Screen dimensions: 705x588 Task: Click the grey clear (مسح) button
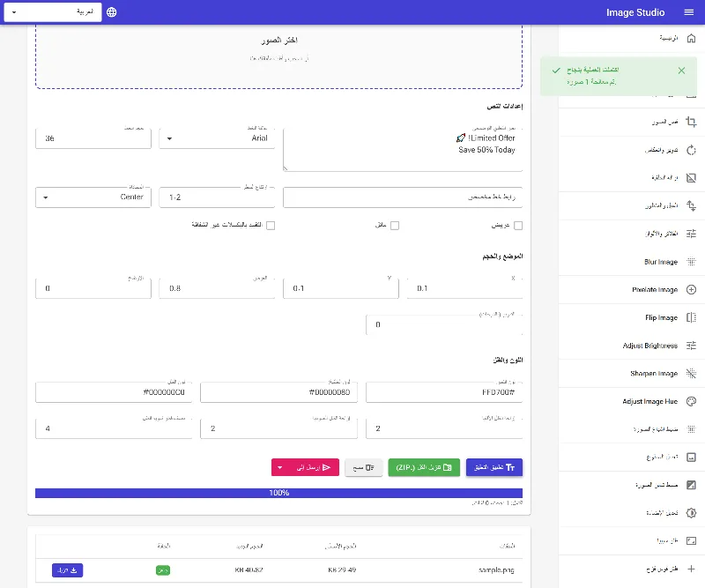pos(363,467)
